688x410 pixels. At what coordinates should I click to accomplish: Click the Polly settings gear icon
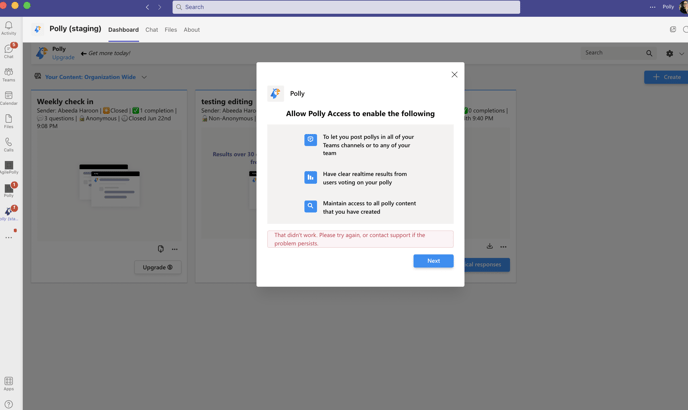tap(669, 53)
